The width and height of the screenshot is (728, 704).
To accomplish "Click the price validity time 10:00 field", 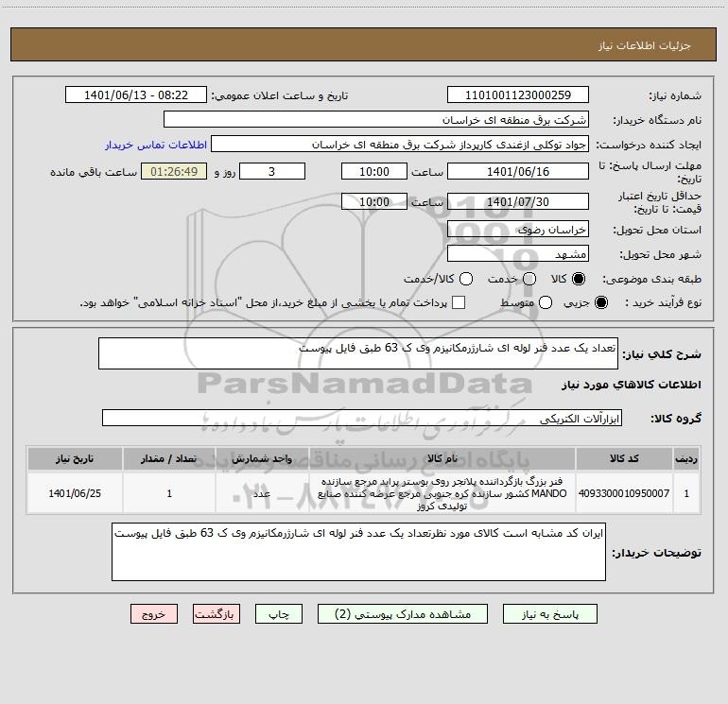I will tap(374, 201).
